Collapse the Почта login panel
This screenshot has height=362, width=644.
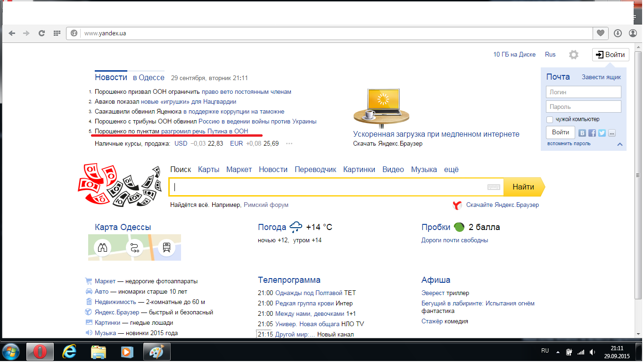(619, 144)
